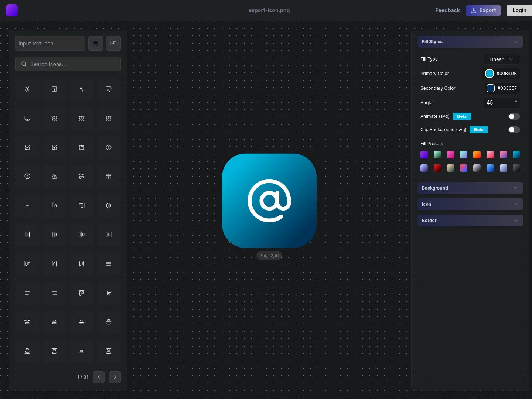Viewport: 532px width, 399px height.
Task: Click the @ icon preview on canvas
Action: [x=269, y=201]
